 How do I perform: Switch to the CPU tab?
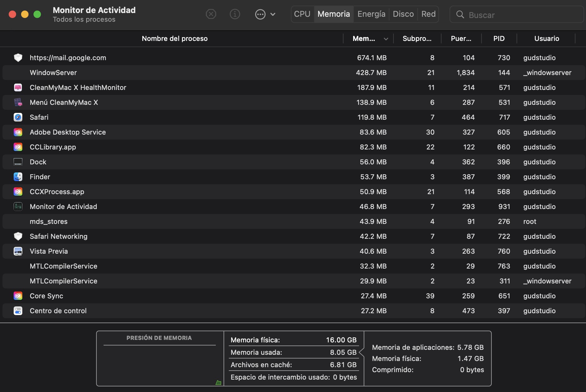[302, 14]
